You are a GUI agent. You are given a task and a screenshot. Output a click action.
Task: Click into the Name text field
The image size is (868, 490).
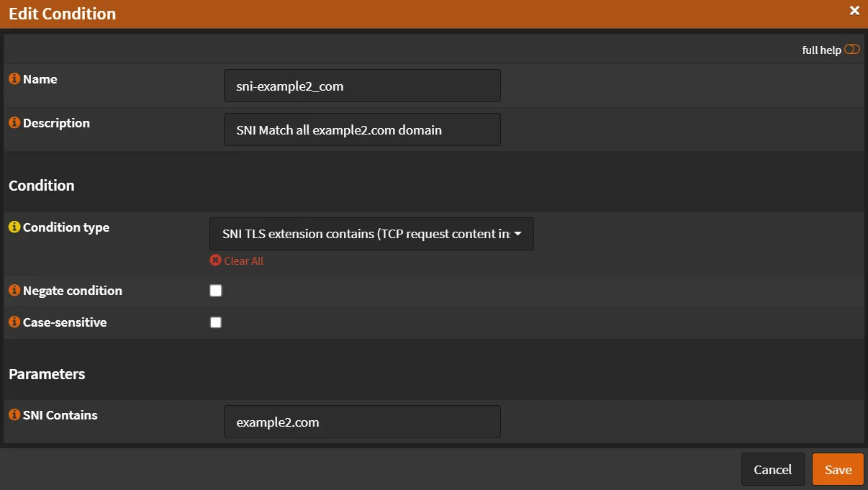tap(361, 86)
